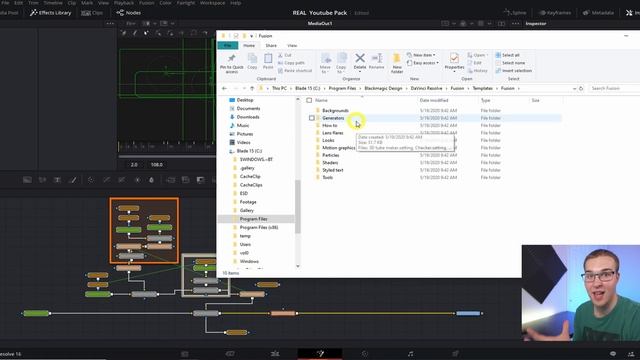
Task: Click Pin to Quick access in Explorer
Action: [231, 64]
